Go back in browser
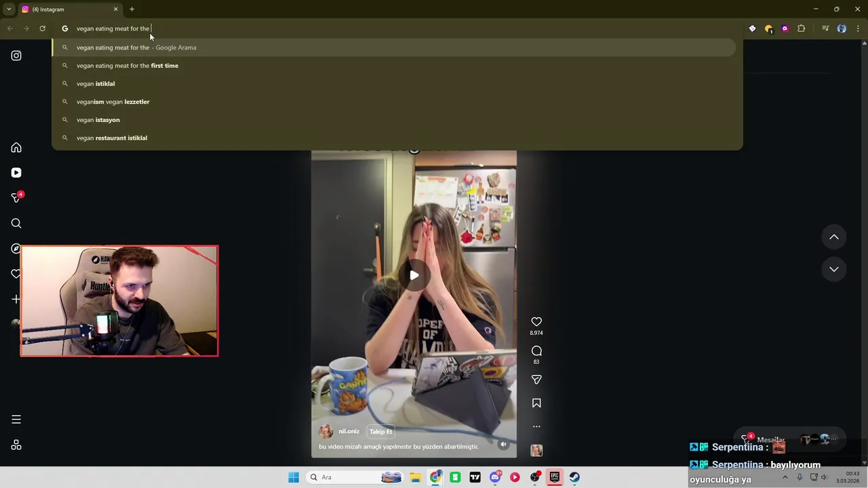The image size is (868, 488). [9, 28]
